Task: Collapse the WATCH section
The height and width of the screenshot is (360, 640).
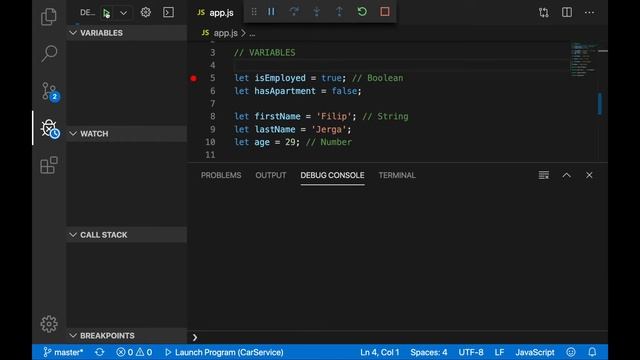Action: [x=127, y=134]
